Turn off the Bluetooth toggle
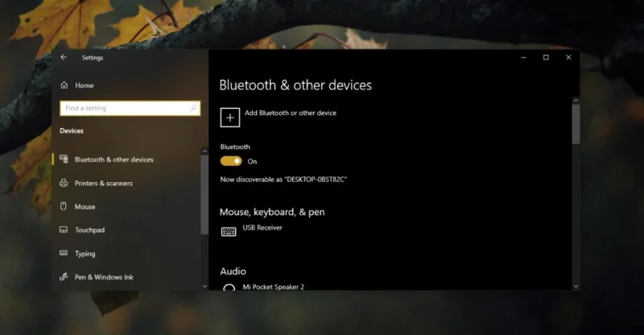 pos(231,161)
